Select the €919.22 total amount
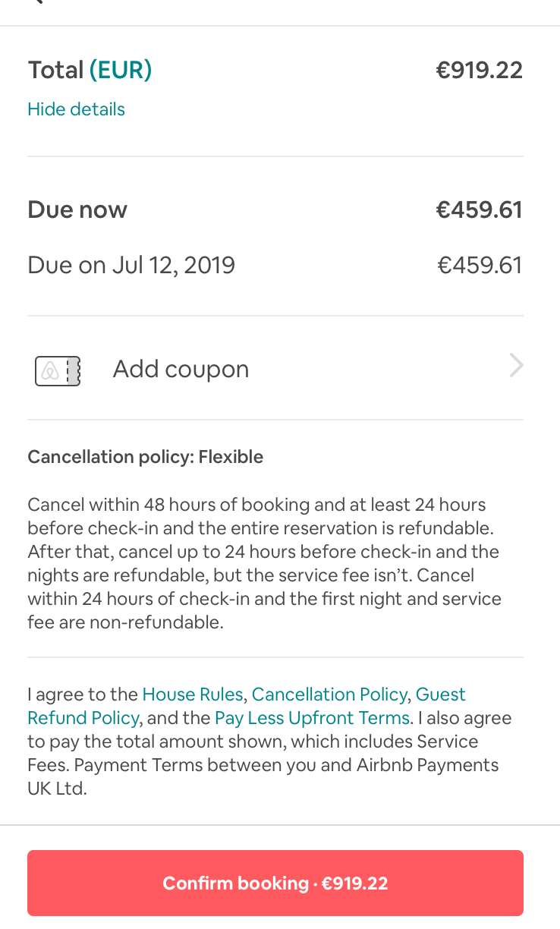560x929 pixels. (479, 71)
